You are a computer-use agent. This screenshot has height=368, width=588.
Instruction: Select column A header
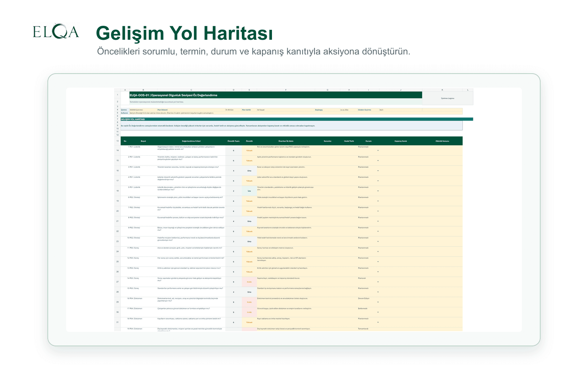tap(125, 90)
